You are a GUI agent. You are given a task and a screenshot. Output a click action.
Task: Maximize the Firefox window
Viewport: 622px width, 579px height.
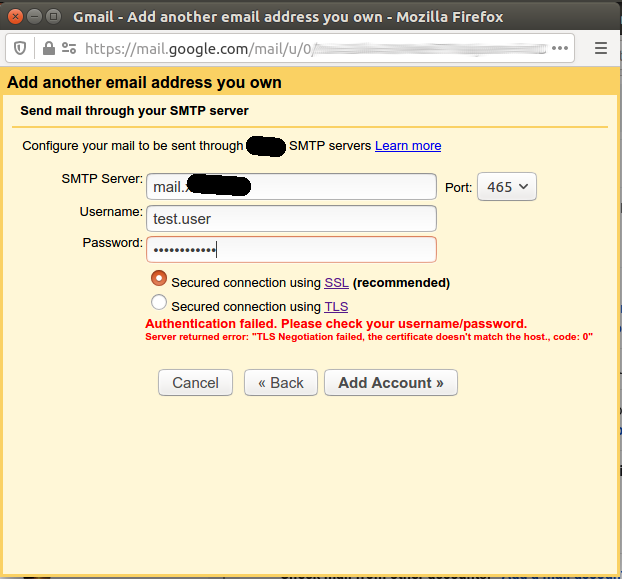pos(53,17)
